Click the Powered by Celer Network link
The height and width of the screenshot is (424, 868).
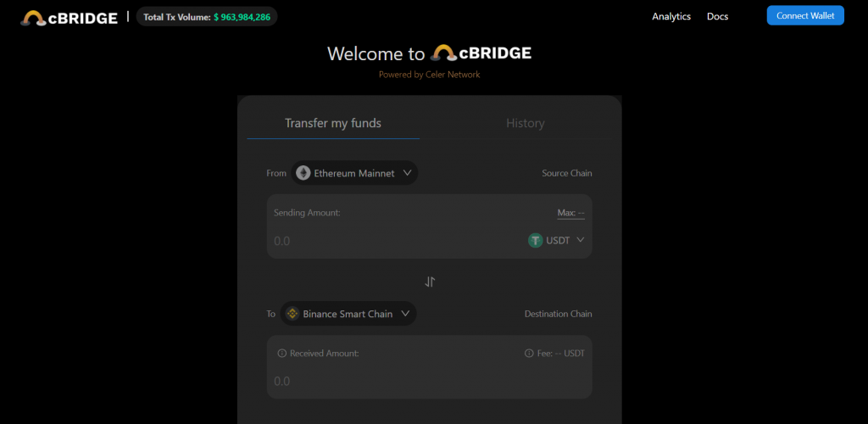click(430, 74)
